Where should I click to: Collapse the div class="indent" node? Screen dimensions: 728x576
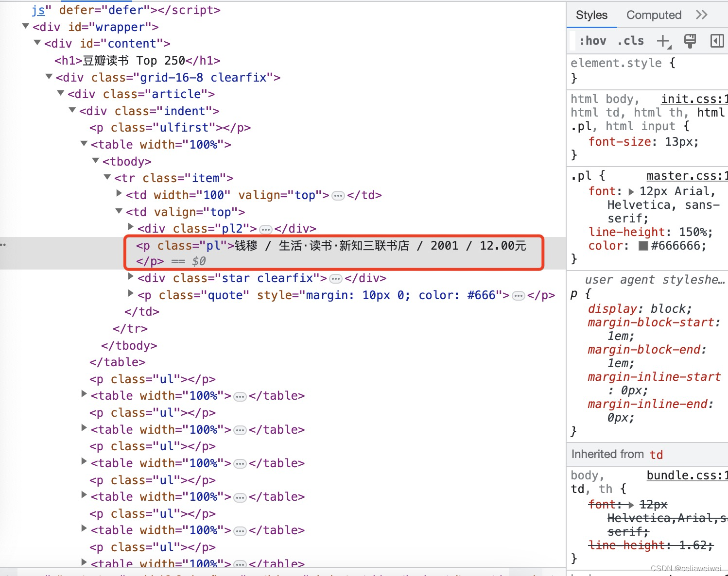72,110
